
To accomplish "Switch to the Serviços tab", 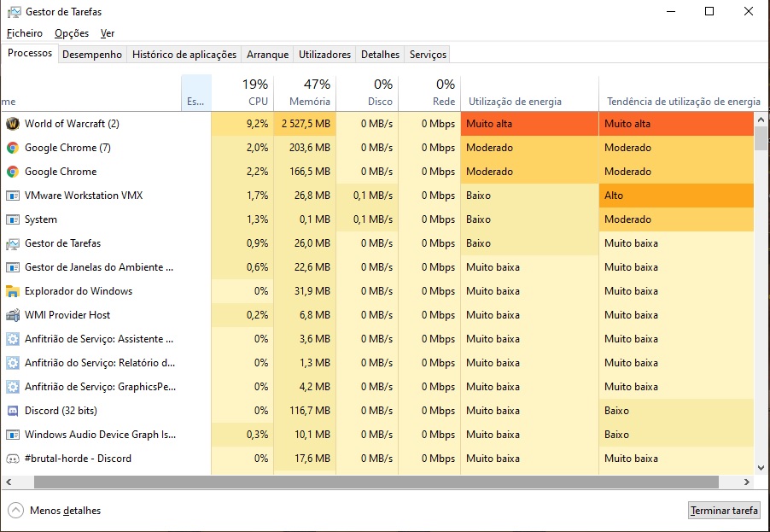I will coord(428,55).
